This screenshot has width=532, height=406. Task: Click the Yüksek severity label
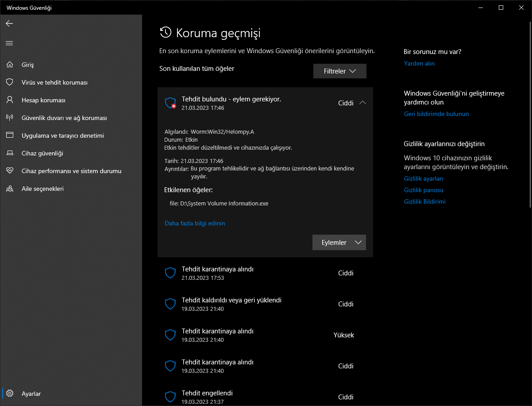(344, 335)
